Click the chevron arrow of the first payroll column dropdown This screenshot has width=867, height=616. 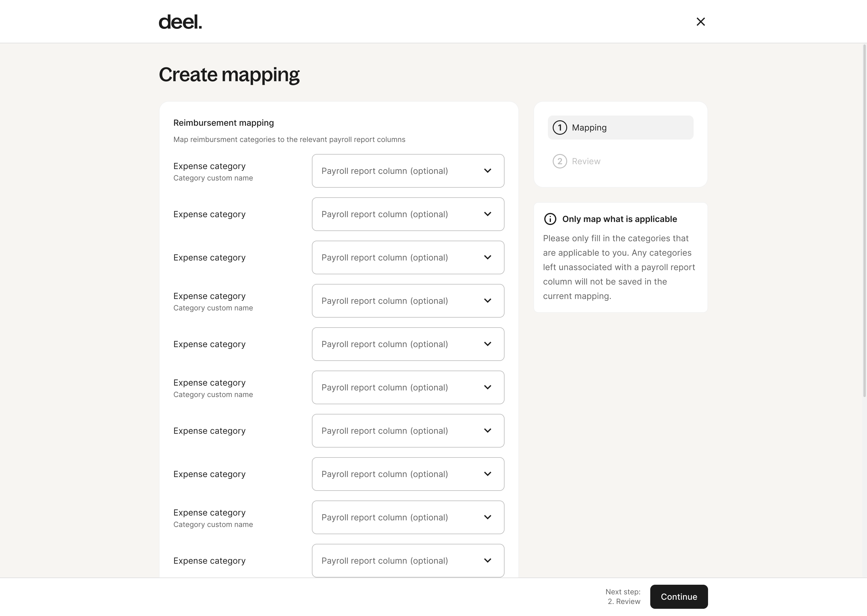coord(487,171)
